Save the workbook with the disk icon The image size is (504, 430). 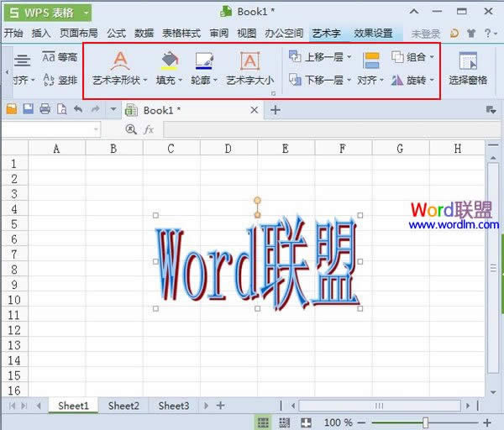click(29, 109)
